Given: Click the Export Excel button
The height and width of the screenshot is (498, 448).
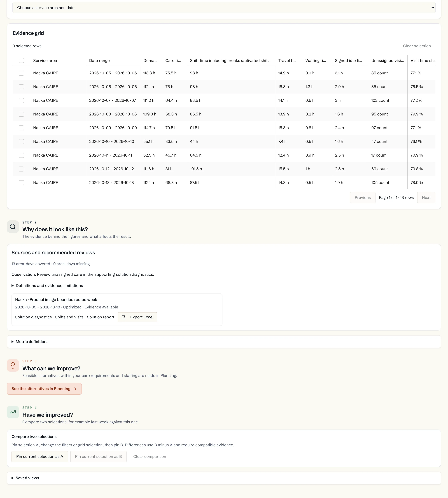Looking at the screenshot, I should [x=137, y=317].
